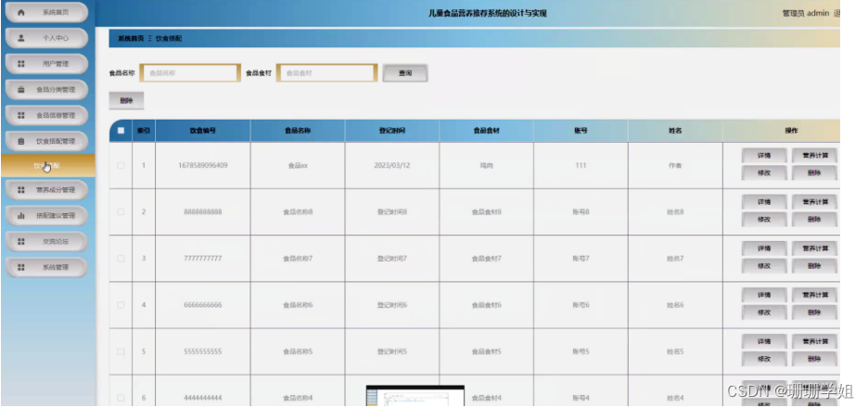Screen dimensions: 868x408
Task: Check the checkbox for row 6
Action: pyautogui.click(x=121, y=398)
